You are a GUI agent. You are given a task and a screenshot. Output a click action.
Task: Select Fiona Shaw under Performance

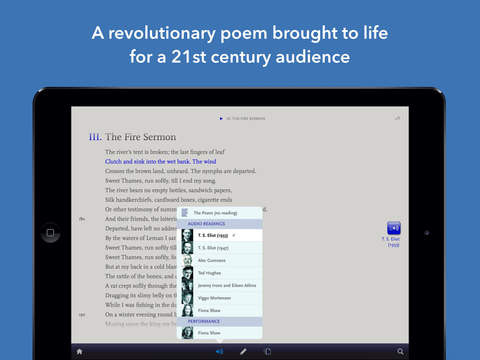point(219,333)
